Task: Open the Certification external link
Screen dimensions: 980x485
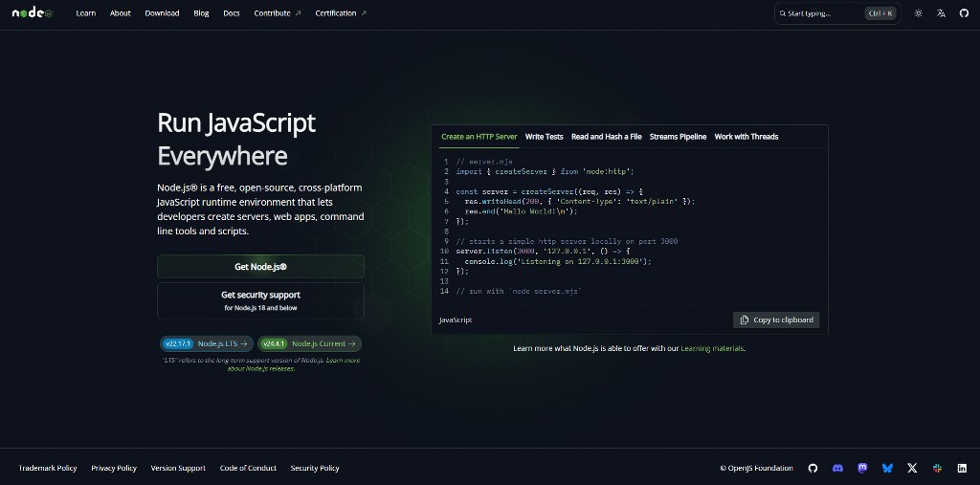Action: coord(341,13)
